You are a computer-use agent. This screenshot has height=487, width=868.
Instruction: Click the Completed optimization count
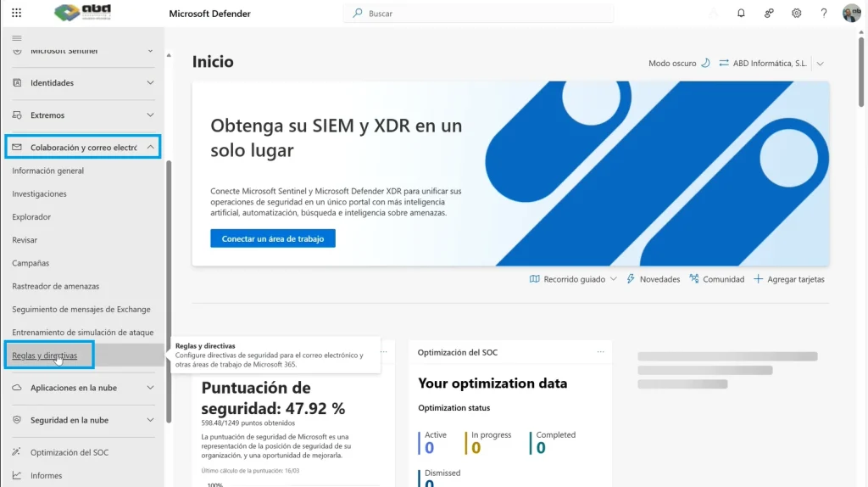pyautogui.click(x=541, y=448)
